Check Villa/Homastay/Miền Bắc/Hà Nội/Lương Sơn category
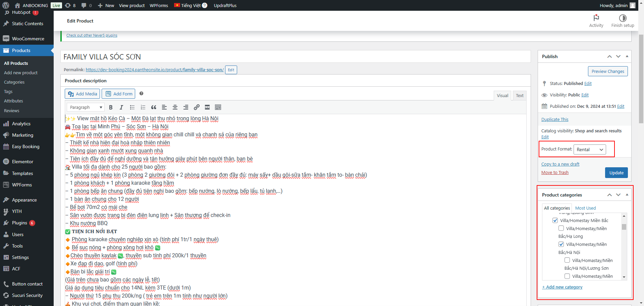The height and width of the screenshot is (306, 644). point(567,260)
